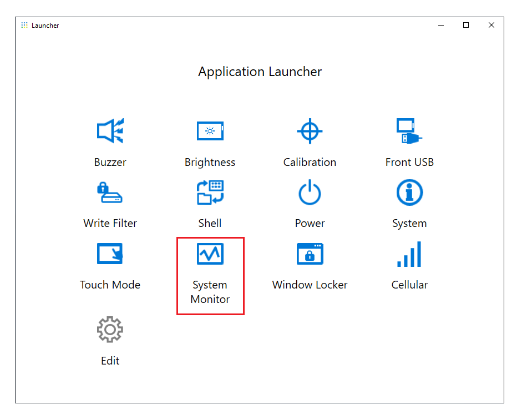Open the Calibration crosshair icon
This screenshot has width=522, height=420.
pyautogui.click(x=310, y=131)
